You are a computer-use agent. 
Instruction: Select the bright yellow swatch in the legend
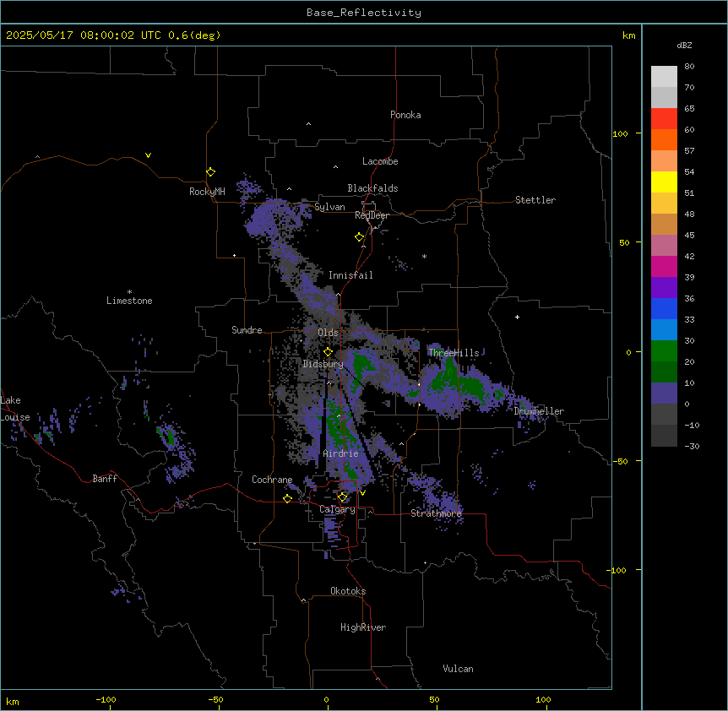pyautogui.click(x=664, y=182)
